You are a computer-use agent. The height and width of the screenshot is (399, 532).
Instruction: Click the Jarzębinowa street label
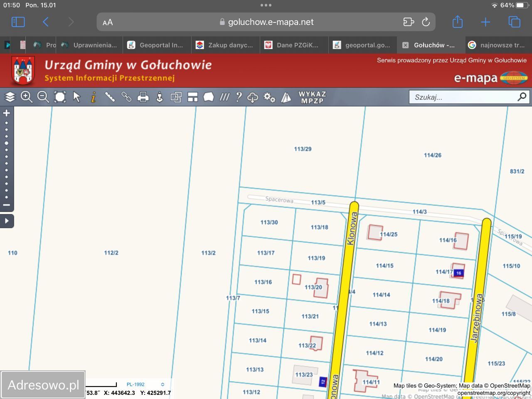pyautogui.click(x=477, y=318)
